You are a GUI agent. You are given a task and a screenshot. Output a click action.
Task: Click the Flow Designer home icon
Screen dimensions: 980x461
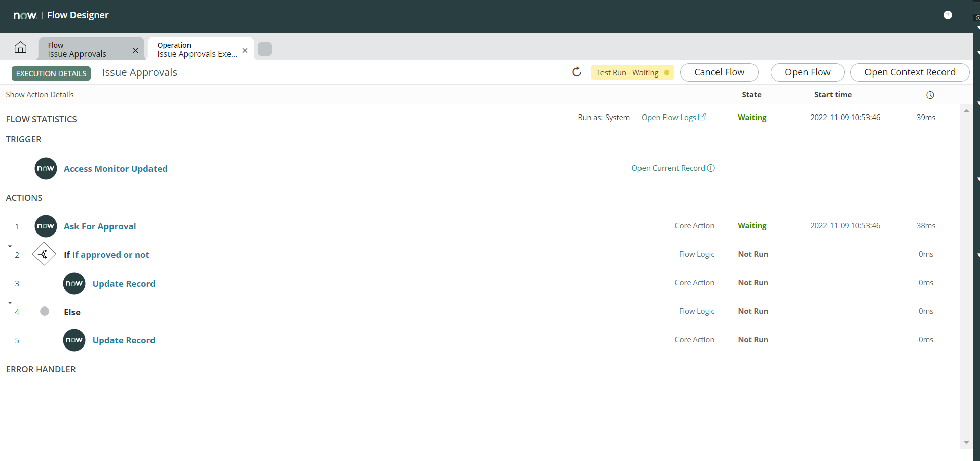click(x=20, y=47)
